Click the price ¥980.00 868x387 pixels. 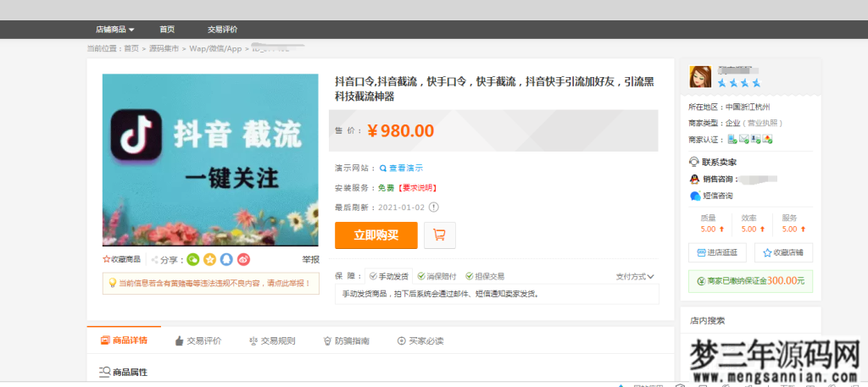coord(401,130)
